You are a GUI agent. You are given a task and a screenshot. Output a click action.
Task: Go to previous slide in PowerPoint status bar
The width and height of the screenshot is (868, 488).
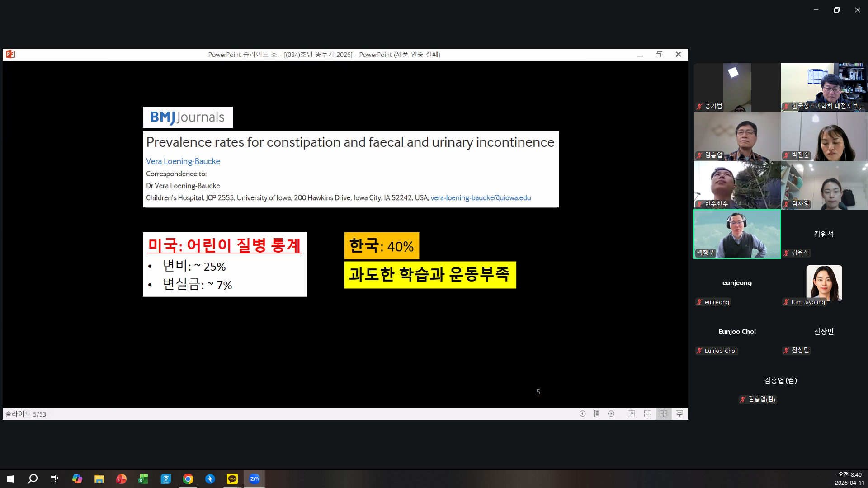click(x=582, y=413)
